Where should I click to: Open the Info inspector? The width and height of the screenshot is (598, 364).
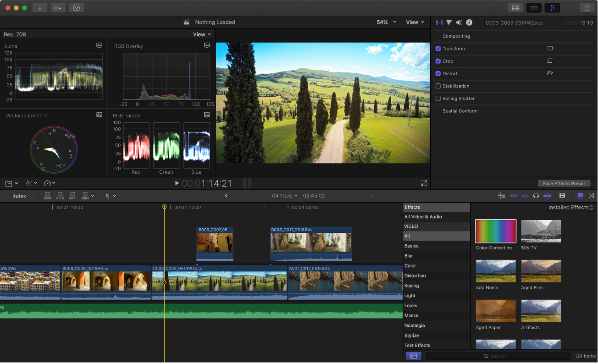(x=469, y=22)
